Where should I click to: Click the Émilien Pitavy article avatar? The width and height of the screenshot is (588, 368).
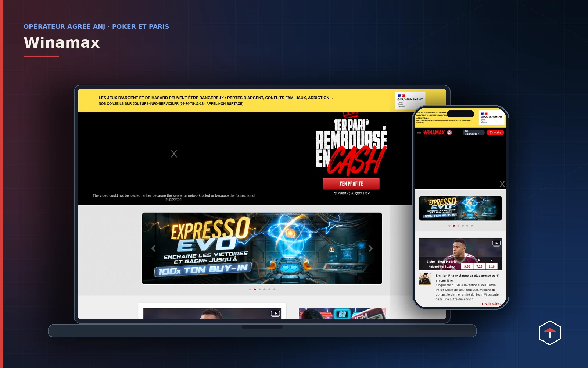[x=425, y=279]
